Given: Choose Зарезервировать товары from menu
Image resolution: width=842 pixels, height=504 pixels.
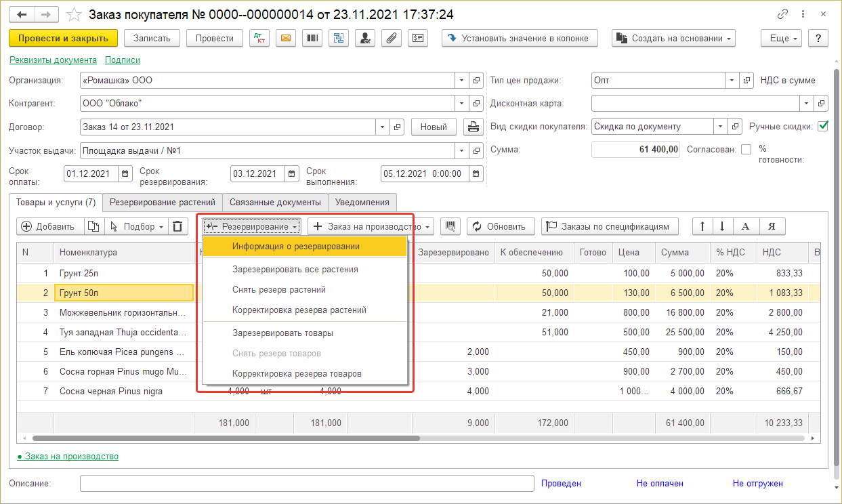Looking at the screenshot, I should pos(282,333).
